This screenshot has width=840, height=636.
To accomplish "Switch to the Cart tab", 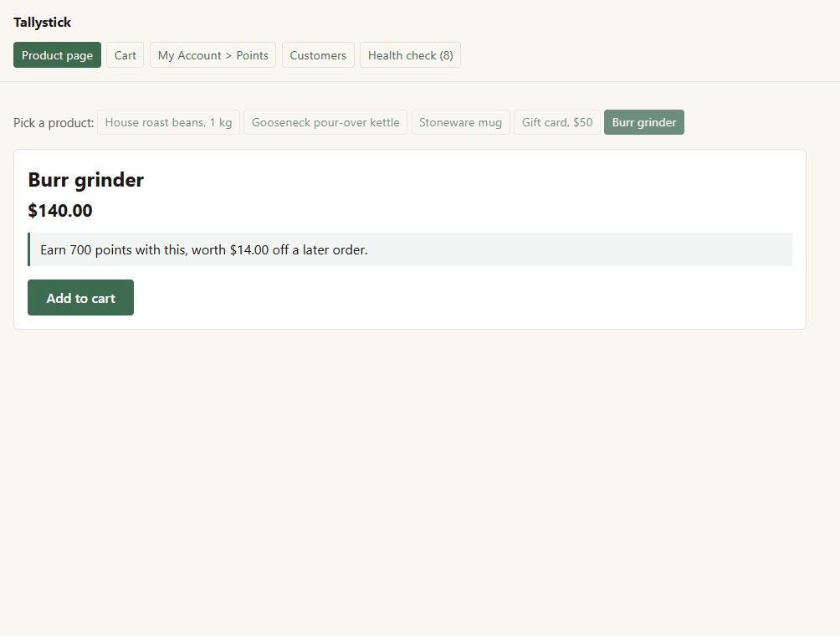I will click(125, 55).
